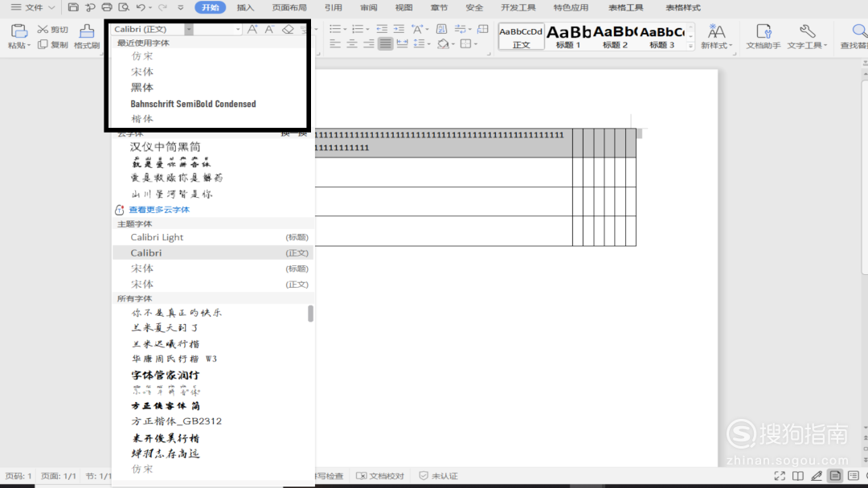The image size is (868, 488).
Task: Open Print Preview icon
Action: tap(124, 7)
